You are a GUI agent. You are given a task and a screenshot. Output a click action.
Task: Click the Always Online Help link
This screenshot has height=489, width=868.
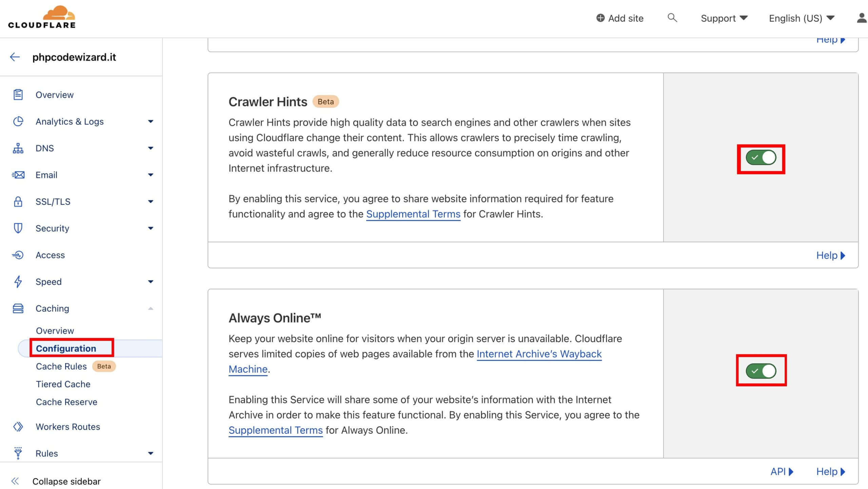[x=830, y=470]
